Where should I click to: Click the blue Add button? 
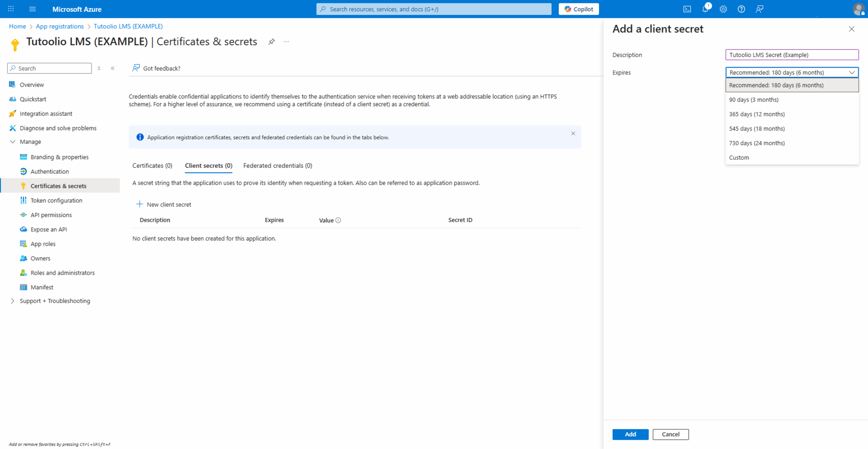630,434
